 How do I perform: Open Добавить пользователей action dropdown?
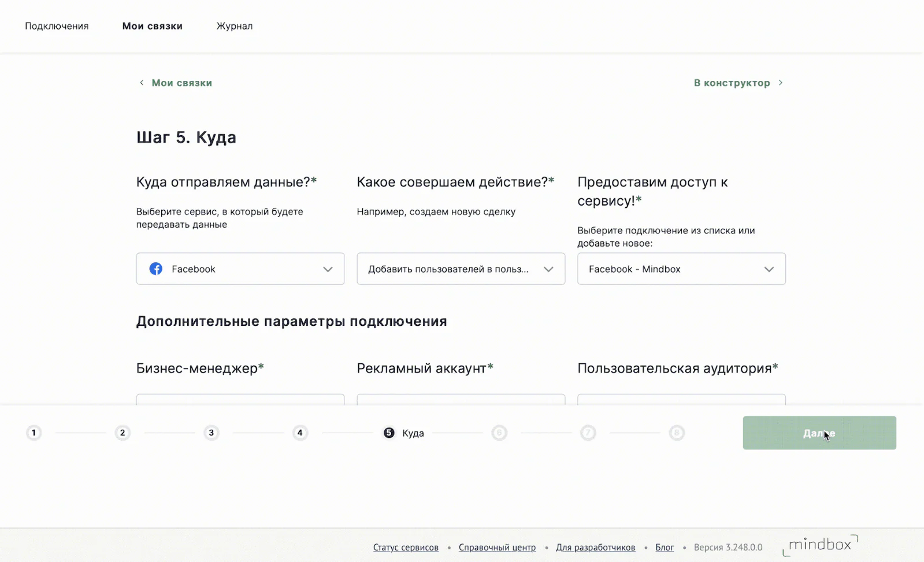pyautogui.click(x=461, y=269)
